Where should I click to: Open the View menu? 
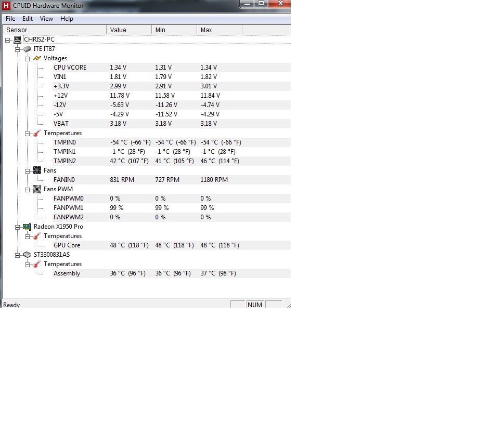coord(47,19)
